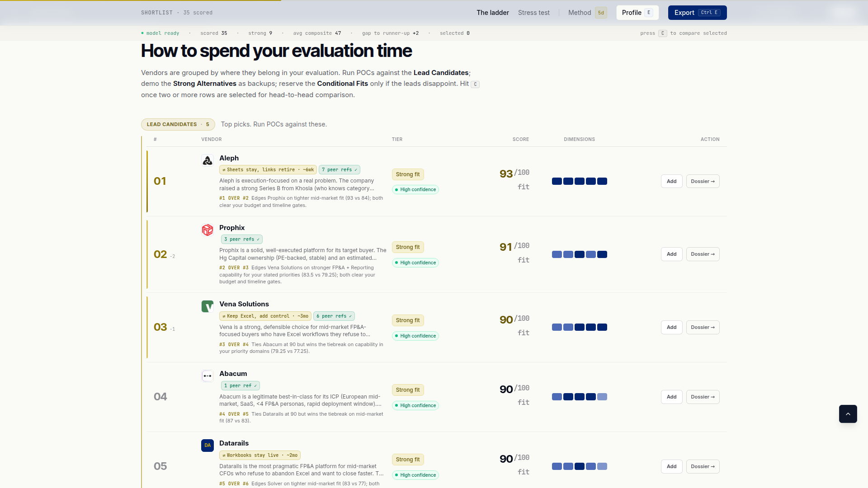This screenshot has width=868, height=488.
Task: Click the Datarails DA logo icon
Action: click(x=208, y=446)
